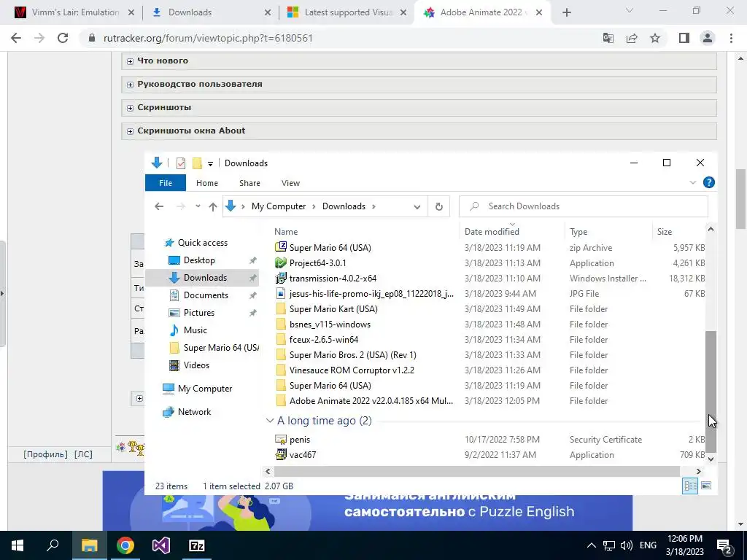Click the Профиль link on forum
Image resolution: width=747 pixels, height=560 pixels.
coord(45,454)
